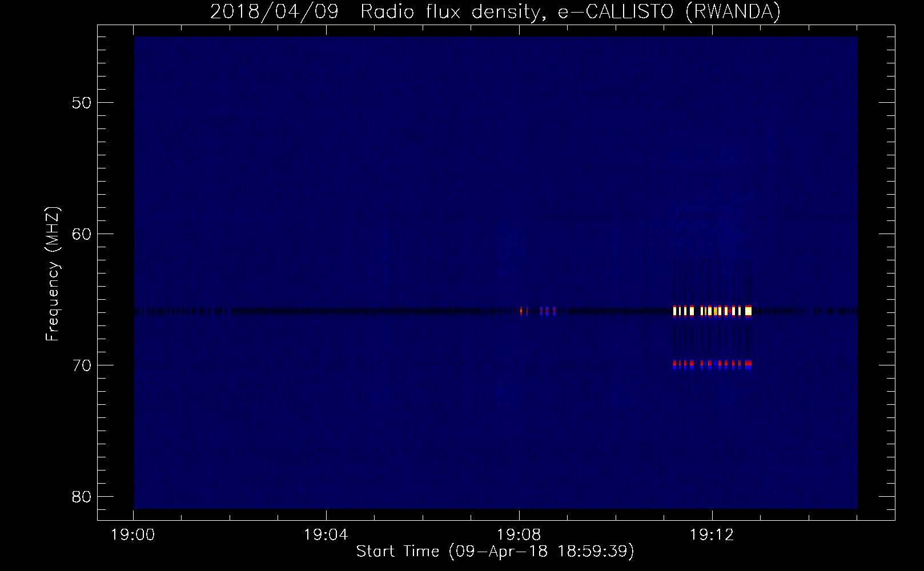Select the "Frequency (MHZ)" y-axis label
The image size is (924, 571).
tap(53, 275)
